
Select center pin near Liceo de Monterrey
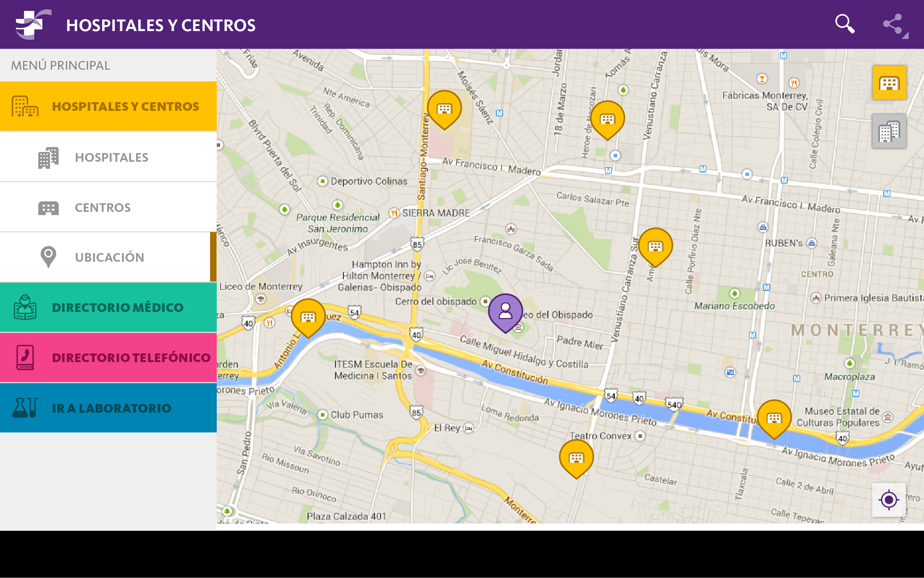pos(308,317)
